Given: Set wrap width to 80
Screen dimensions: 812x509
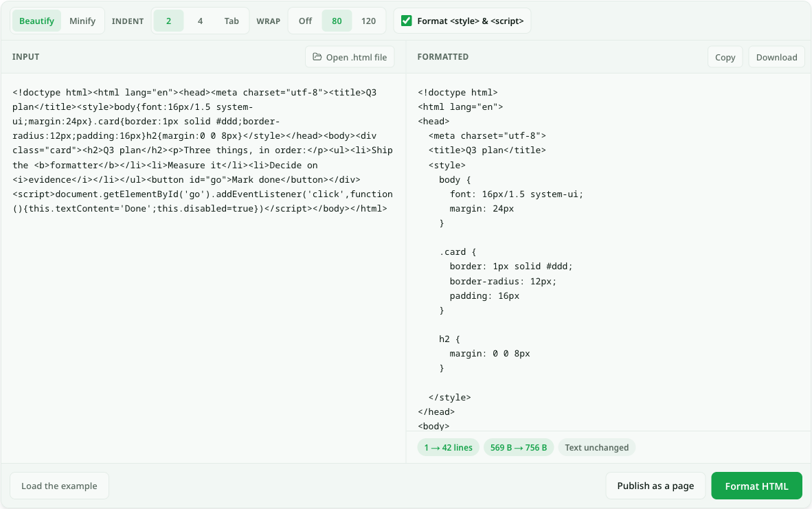Looking at the screenshot, I should (337, 21).
